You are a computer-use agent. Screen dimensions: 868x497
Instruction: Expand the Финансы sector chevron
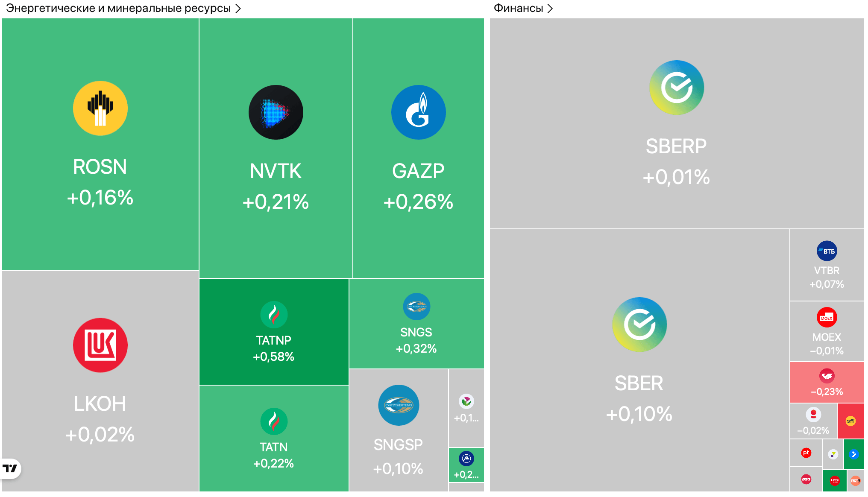[550, 9]
